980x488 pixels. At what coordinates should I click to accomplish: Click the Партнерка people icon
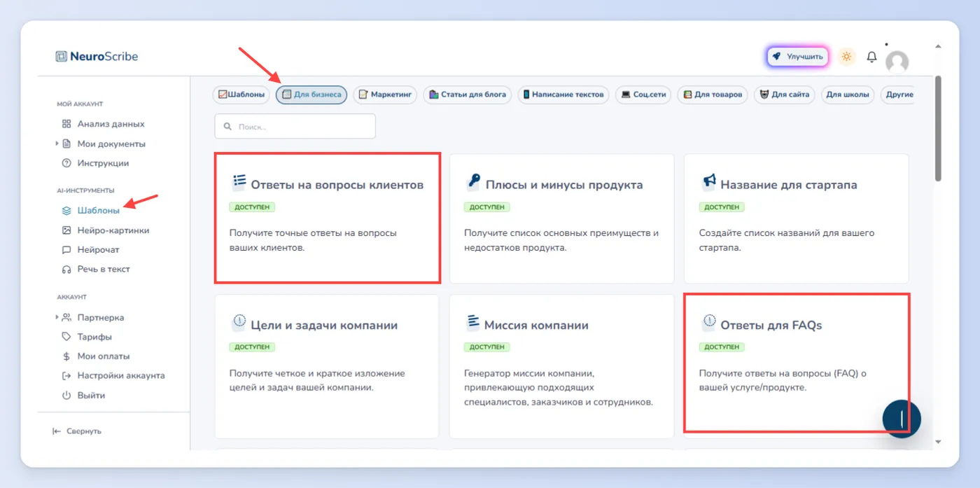coord(66,317)
